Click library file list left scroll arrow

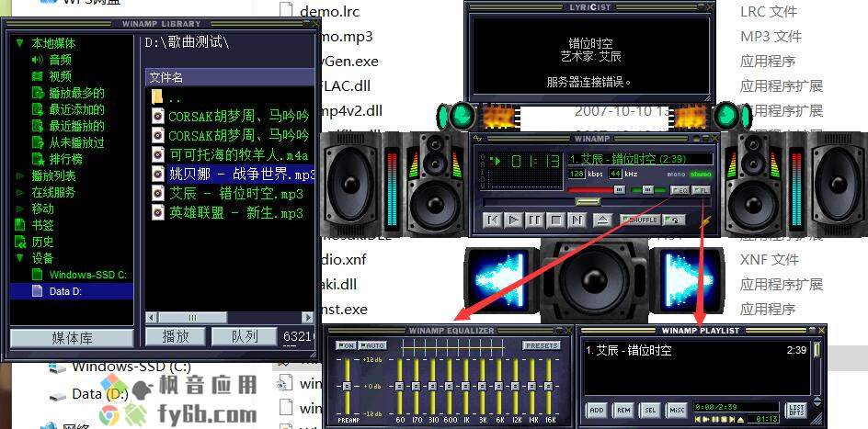point(151,318)
